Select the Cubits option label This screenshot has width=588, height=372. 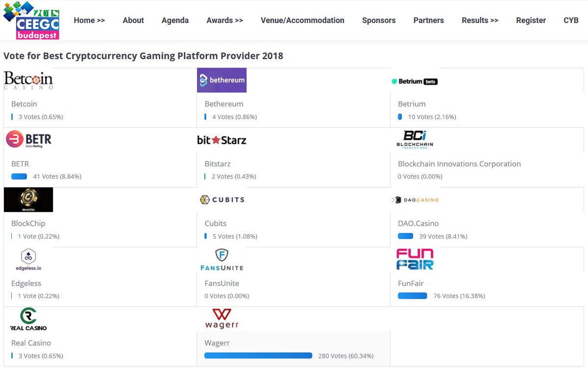pyautogui.click(x=216, y=223)
